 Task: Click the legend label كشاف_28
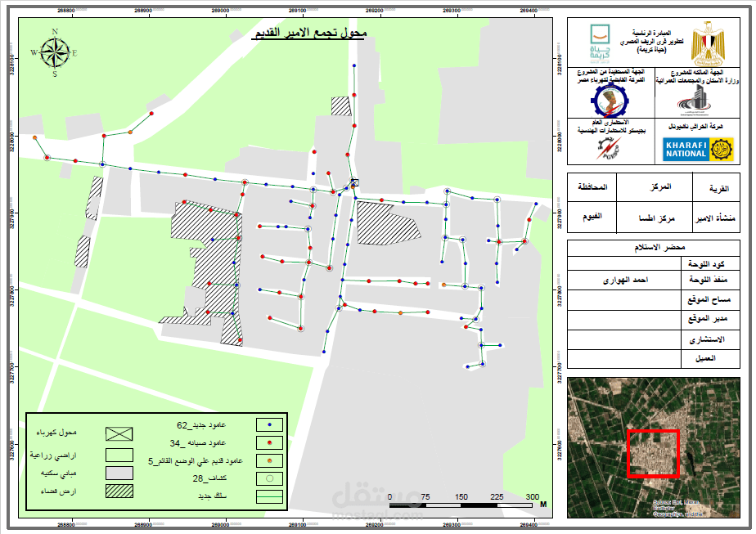point(209,478)
